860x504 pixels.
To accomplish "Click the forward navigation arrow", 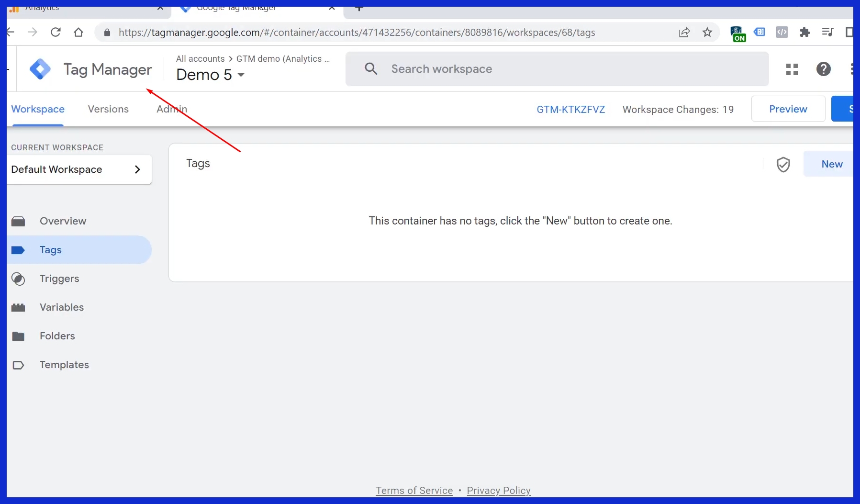I will pos(33,32).
